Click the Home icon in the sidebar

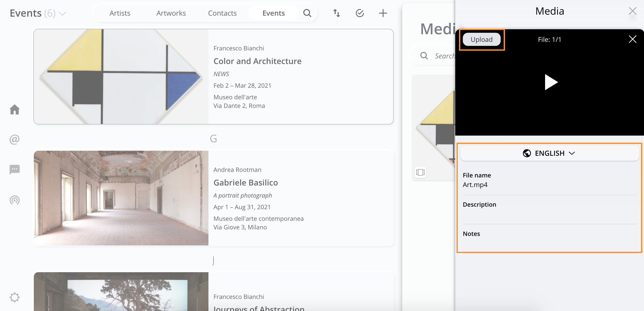coord(15,109)
